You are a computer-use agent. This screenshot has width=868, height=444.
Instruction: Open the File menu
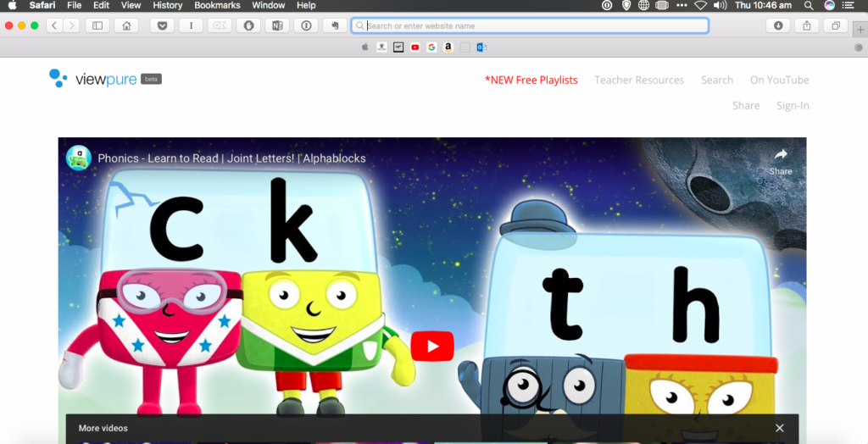(x=75, y=6)
